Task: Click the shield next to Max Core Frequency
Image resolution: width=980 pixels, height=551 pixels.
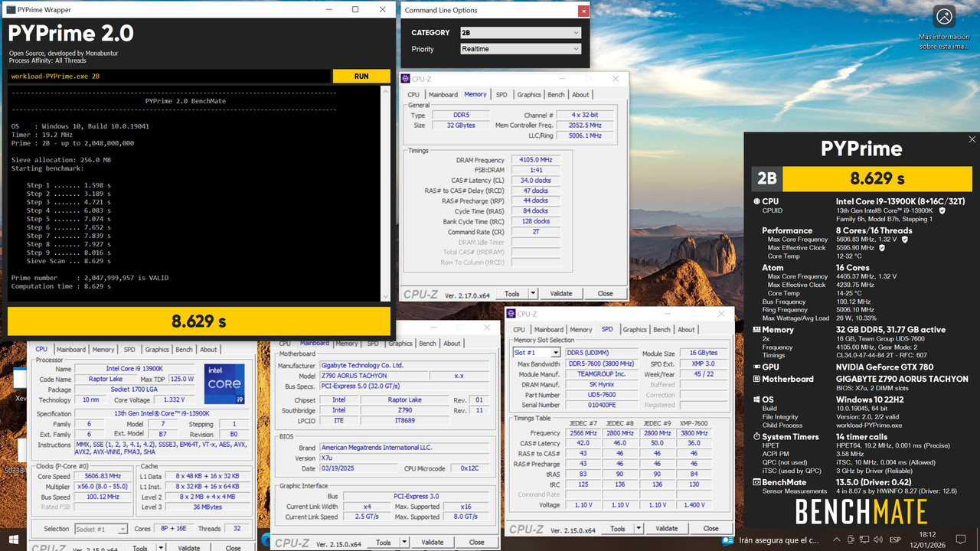Action: coord(905,240)
